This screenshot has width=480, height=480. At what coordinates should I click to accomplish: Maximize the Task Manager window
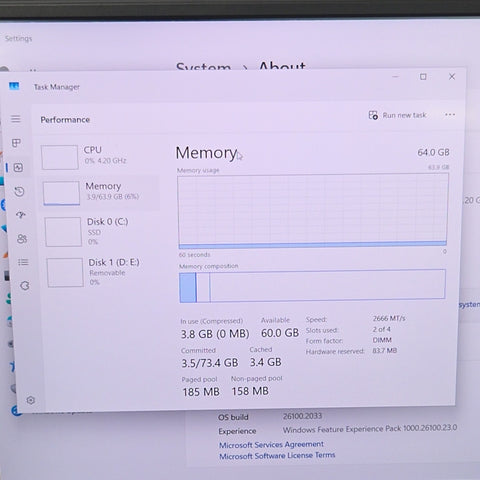(423, 77)
